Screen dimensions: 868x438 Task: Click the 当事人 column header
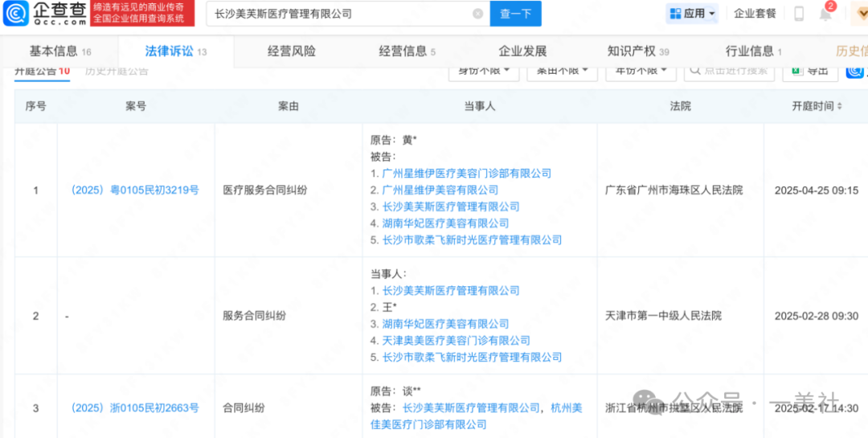click(x=479, y=106)
